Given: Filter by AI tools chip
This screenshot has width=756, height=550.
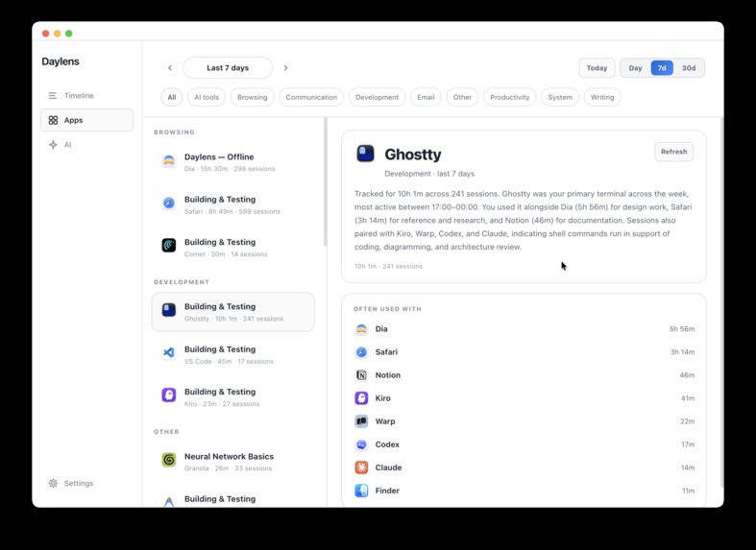Looking at the screenshot, I should (x=207, y=97).
